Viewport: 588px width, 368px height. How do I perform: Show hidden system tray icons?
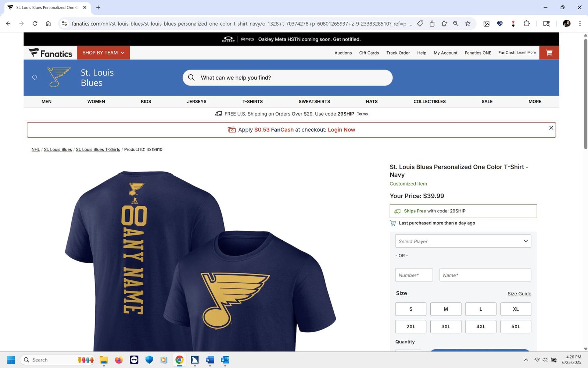pos(526,360)
